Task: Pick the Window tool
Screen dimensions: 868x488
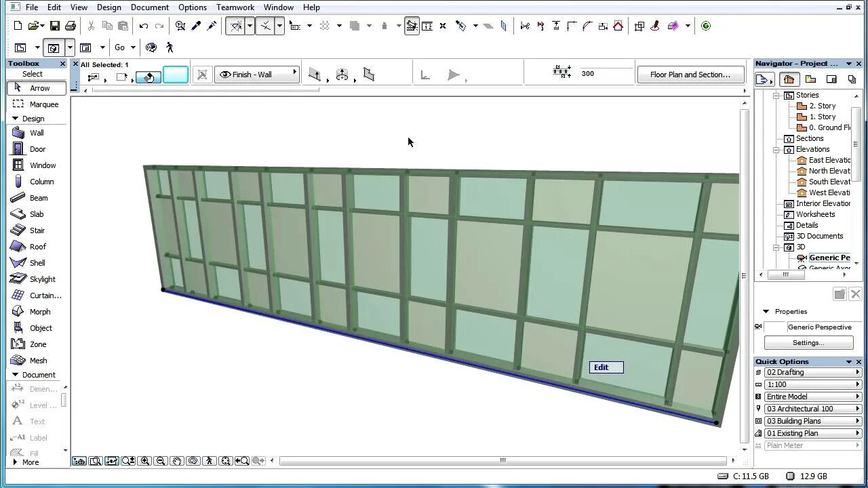Action: pyautogui.click(x=43, y=165)
